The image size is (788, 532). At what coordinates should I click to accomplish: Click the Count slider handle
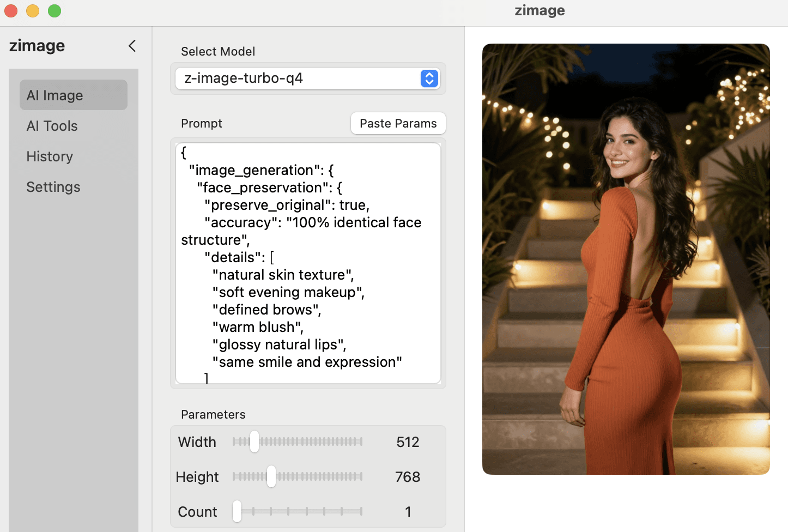tap(237, 511)
